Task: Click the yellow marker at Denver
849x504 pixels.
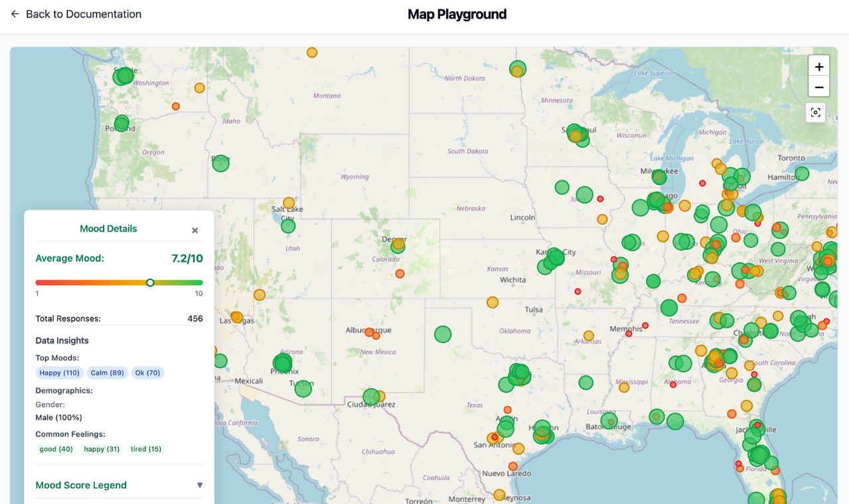Action: [x=398, y=245]
